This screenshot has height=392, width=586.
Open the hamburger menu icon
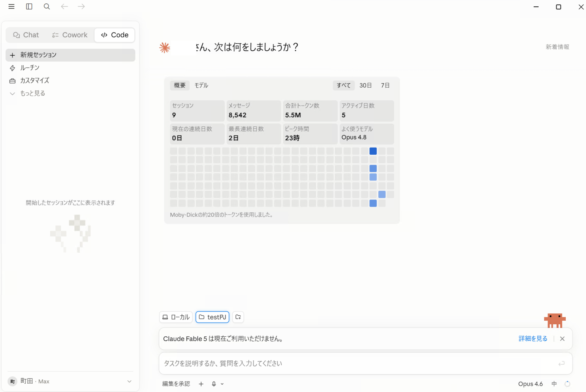click(x=11, y=6)
